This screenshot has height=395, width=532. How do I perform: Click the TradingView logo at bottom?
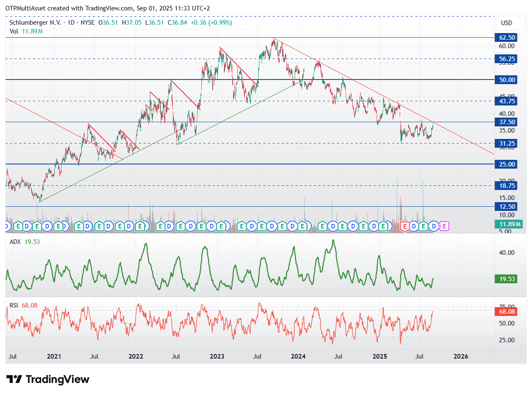[x=49, y=380]
